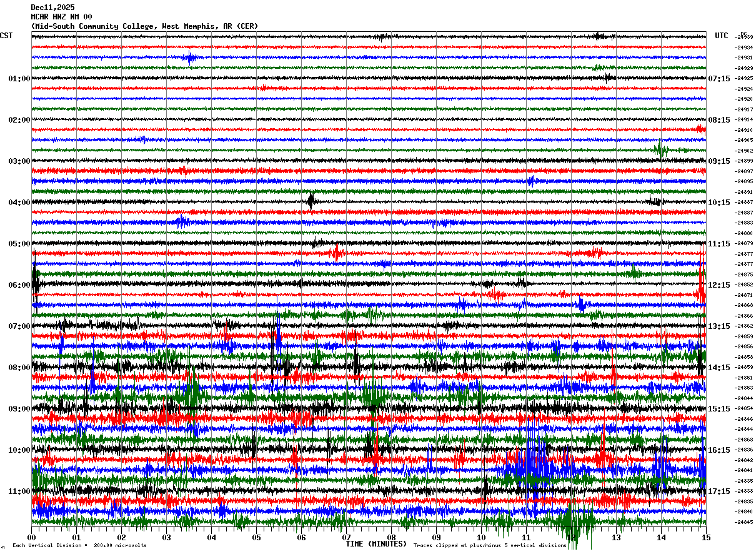Click the DC offset value -24934
Viewport: 756px width, 554px height.
click(744, 48)
